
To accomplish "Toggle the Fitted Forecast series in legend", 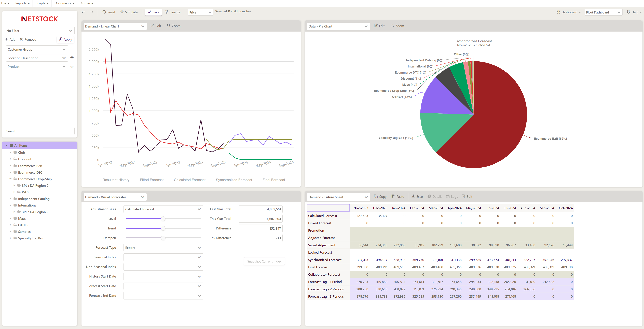I will pos(149,180).
